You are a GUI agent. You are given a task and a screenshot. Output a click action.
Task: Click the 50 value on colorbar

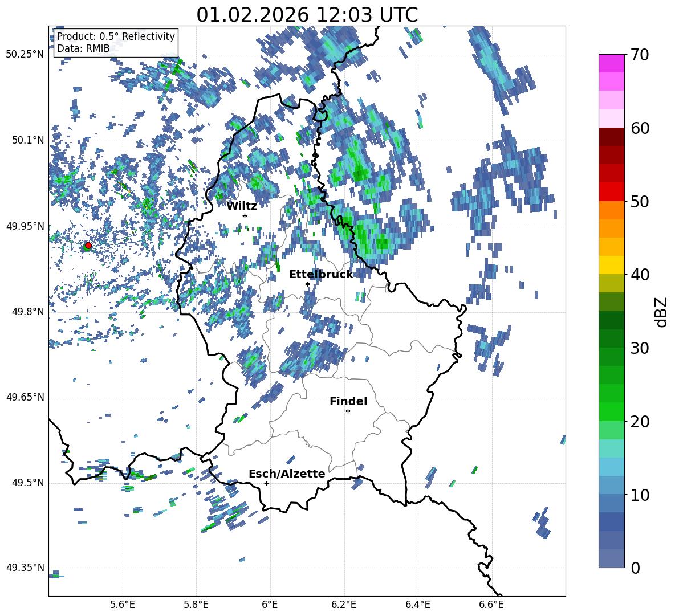click(640, 201)
